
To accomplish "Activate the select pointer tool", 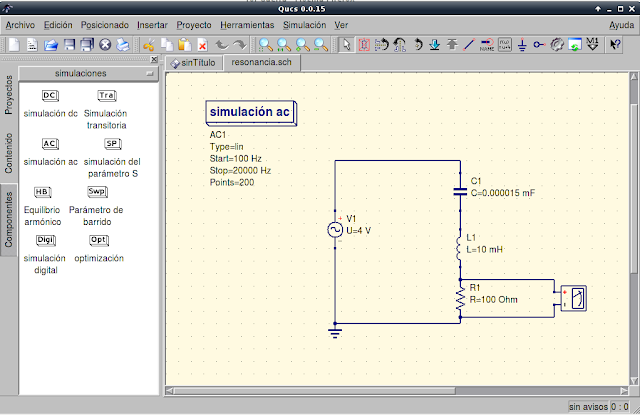I will pos(346,44).
